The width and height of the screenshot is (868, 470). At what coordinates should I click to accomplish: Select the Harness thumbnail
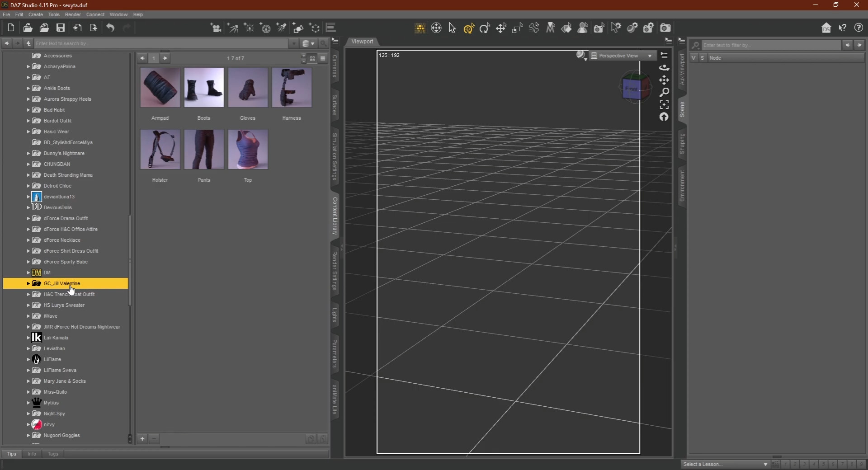point(292,88)
